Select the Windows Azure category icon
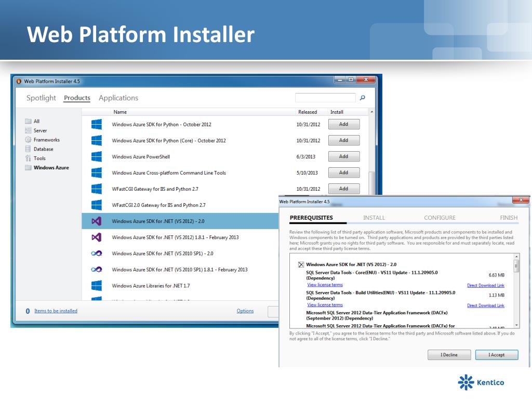Image resolution: width=532 pixels, height=399 pixels. pos(28,168)
